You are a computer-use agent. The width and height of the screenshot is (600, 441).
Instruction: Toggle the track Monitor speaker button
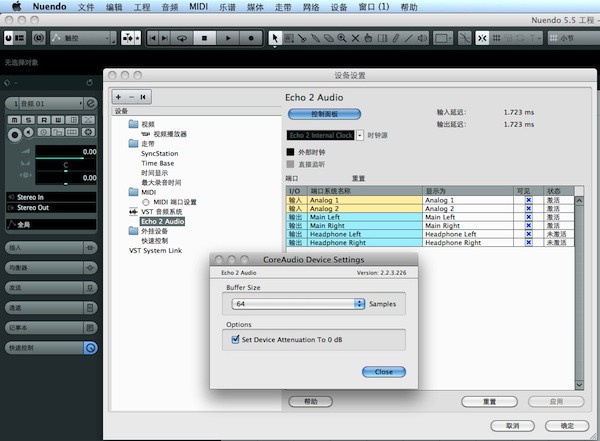coord(29,132)
